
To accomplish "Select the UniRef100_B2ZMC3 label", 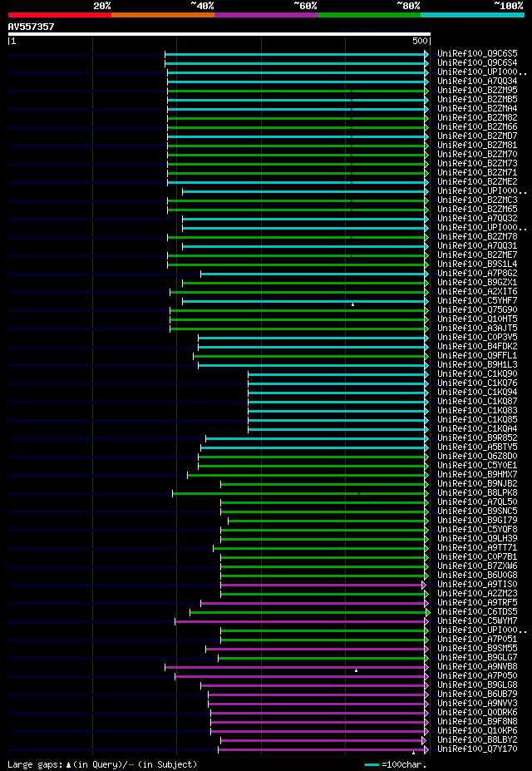I will click(x=477, y=200).
